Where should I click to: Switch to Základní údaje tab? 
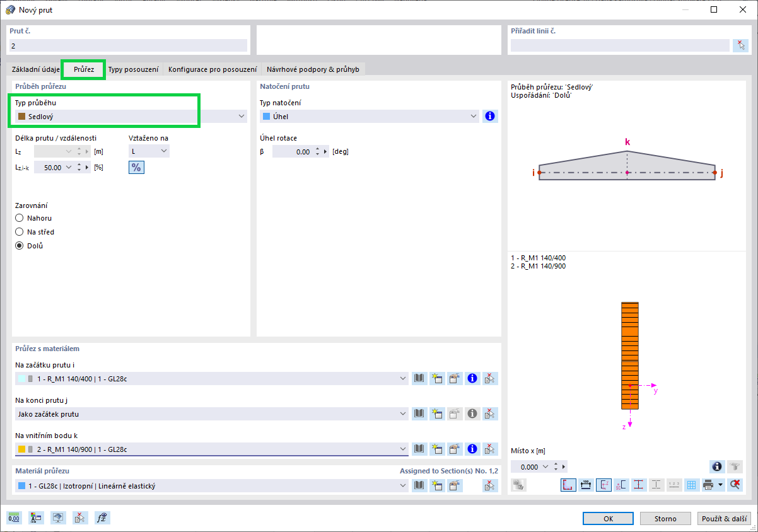[35, 69]
